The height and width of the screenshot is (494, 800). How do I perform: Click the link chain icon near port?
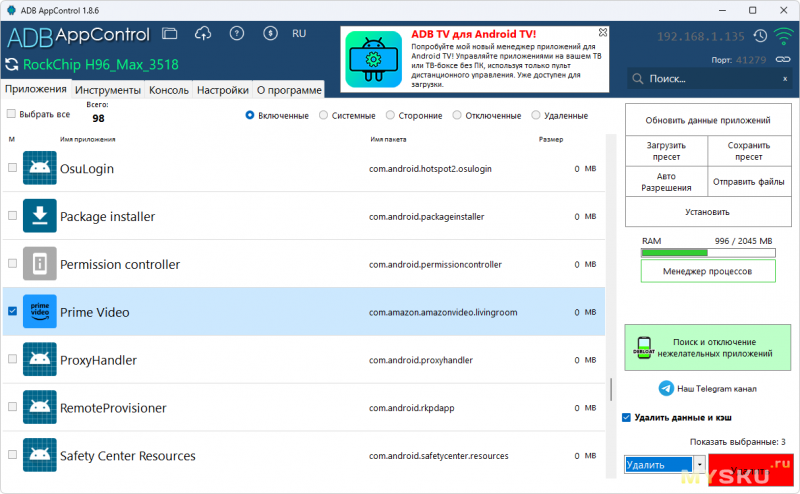(x=783, y=60)
